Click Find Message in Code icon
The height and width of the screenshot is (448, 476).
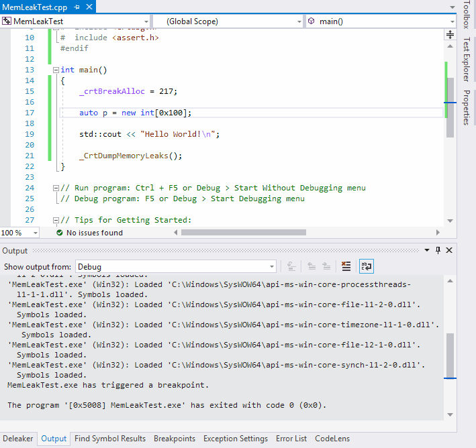click(x=291, y=266)
